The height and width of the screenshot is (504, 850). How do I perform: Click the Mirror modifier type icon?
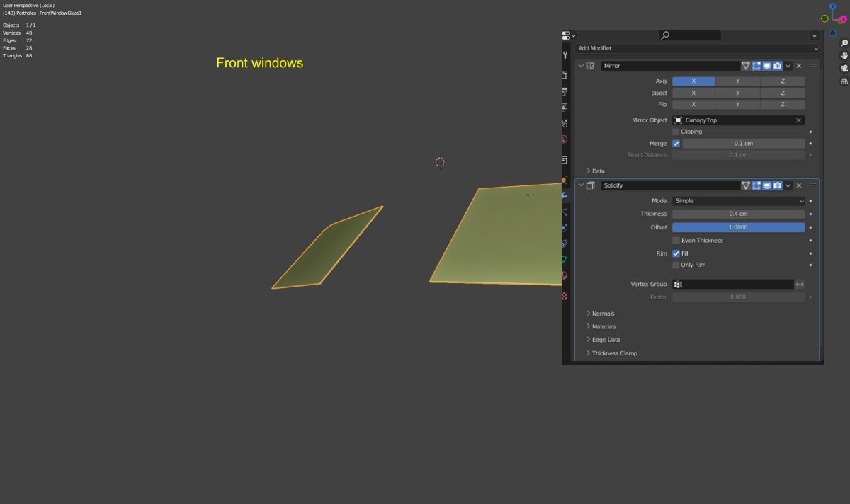point(591,66)
